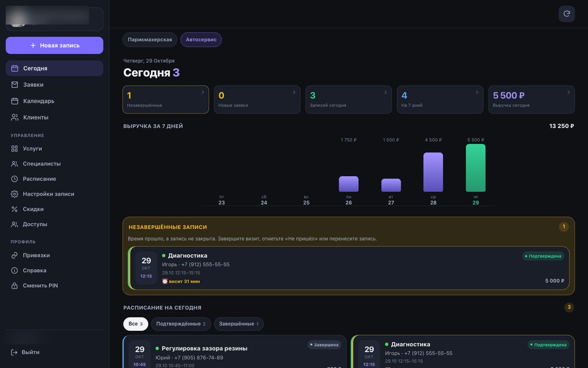Image resolution: width=588 pixels, height=368 pixels.
Task: Click the link icon beside Привязки
Action: click(14, 256)
